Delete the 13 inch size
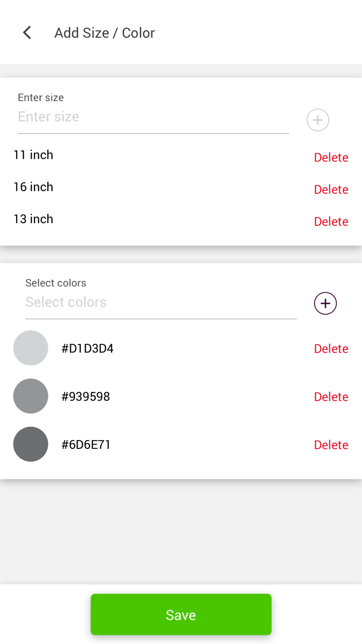This screenshot has height=644, width=362. coord(331,222)
